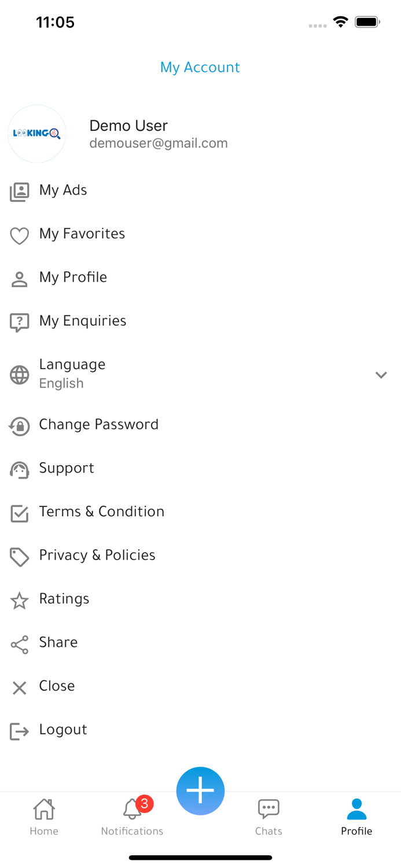Expand the Language dropdown chevron
This screenshot has width=401, height=868.
click(381, 375)
